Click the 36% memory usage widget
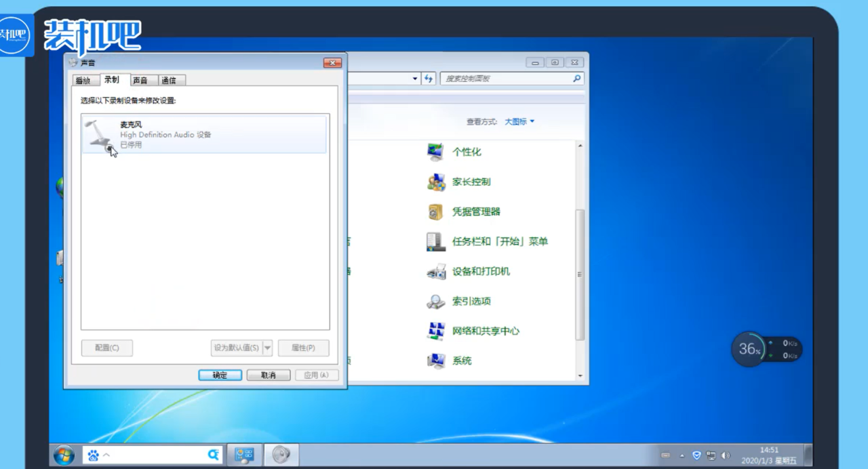Screen dimensions: 868x469 click(749, 349)
